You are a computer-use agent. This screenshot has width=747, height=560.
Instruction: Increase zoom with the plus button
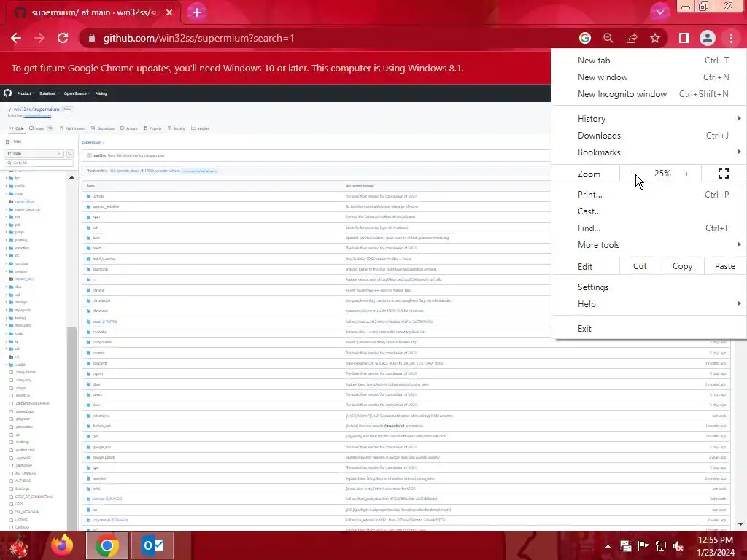click(x=686, y=174)
